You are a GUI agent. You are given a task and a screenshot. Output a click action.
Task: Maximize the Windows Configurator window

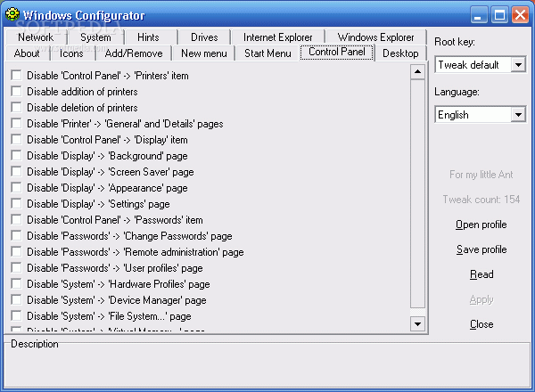[x=499, y=15]
